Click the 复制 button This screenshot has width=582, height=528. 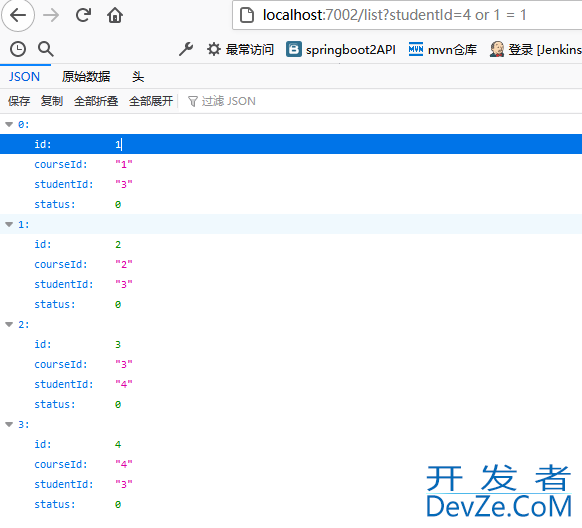coord(52,101)
